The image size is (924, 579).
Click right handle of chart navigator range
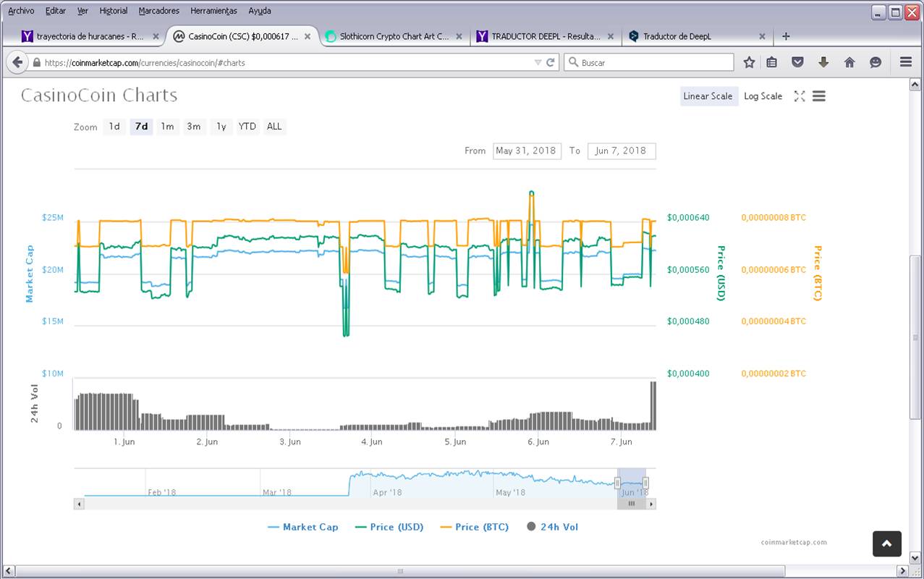click(646, 483)
